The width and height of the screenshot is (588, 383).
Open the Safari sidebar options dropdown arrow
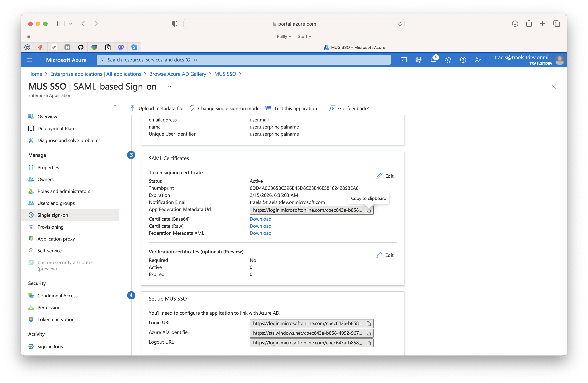click(x=71, y=24)
